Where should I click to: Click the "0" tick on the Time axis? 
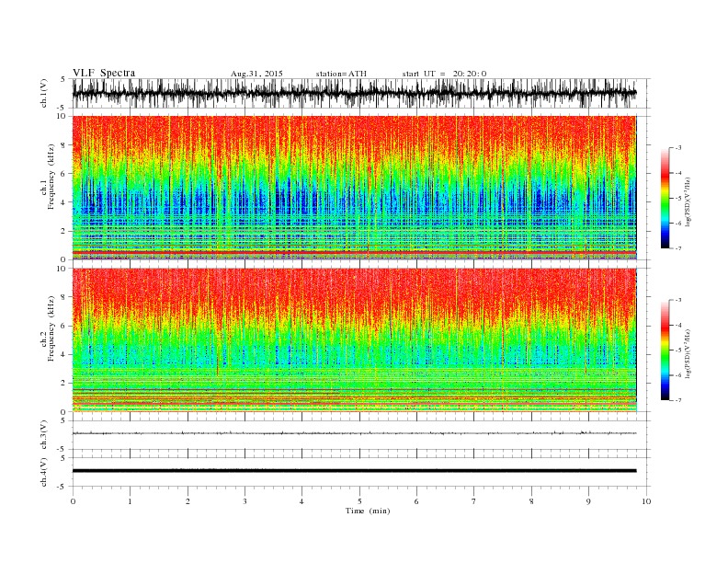click(x=73, y=501)
